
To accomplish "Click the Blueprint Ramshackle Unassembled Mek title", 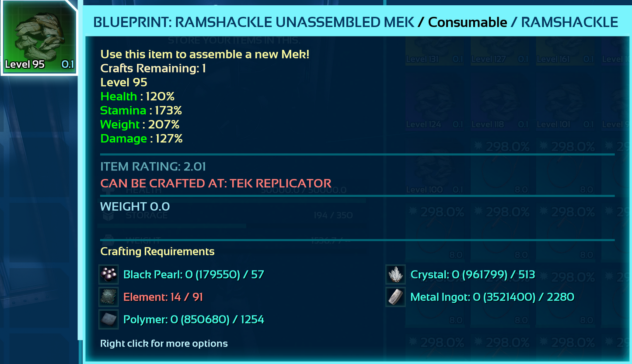I will tap(254, 22).
